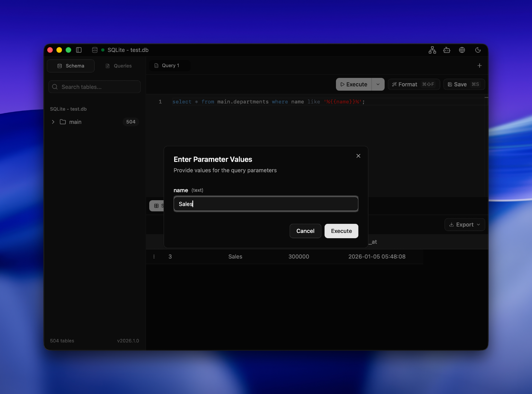Expand the main schema folder

[53, 122]
